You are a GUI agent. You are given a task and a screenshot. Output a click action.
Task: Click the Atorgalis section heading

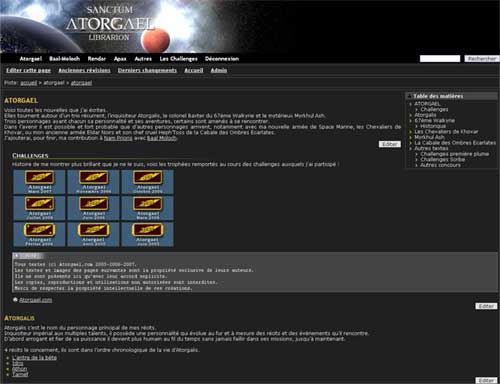pos(19,318)
